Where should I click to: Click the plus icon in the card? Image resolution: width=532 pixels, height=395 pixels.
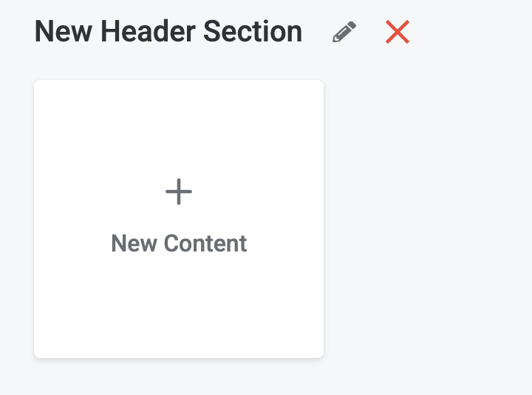179,192
